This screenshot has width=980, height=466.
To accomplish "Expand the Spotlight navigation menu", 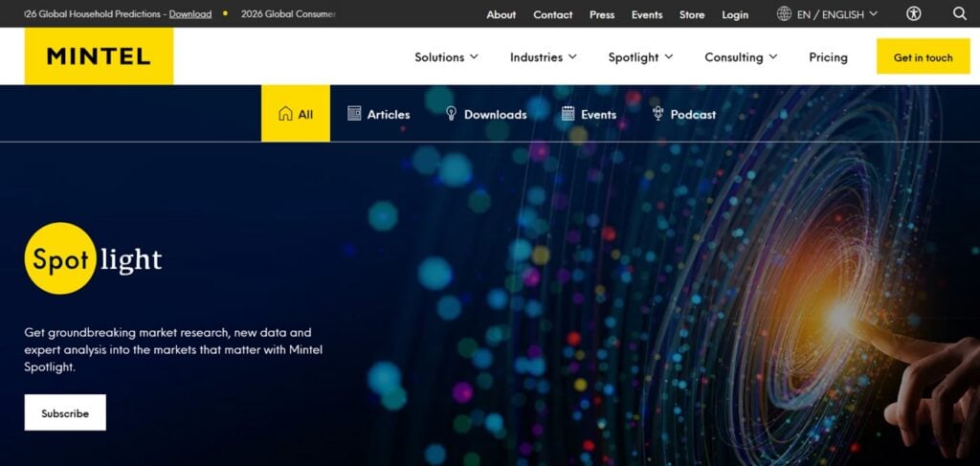I will 640,56.
